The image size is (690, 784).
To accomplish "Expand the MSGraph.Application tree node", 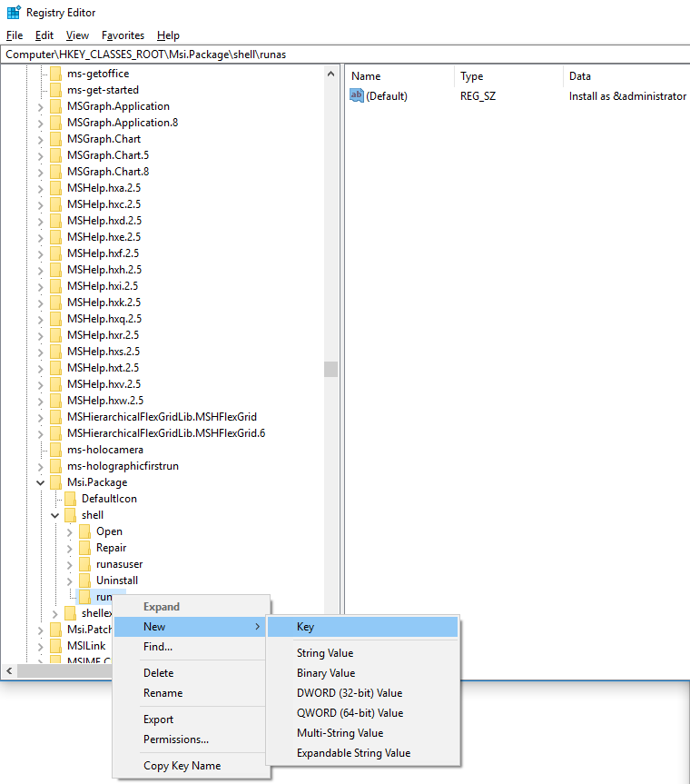I will point(40,106).
